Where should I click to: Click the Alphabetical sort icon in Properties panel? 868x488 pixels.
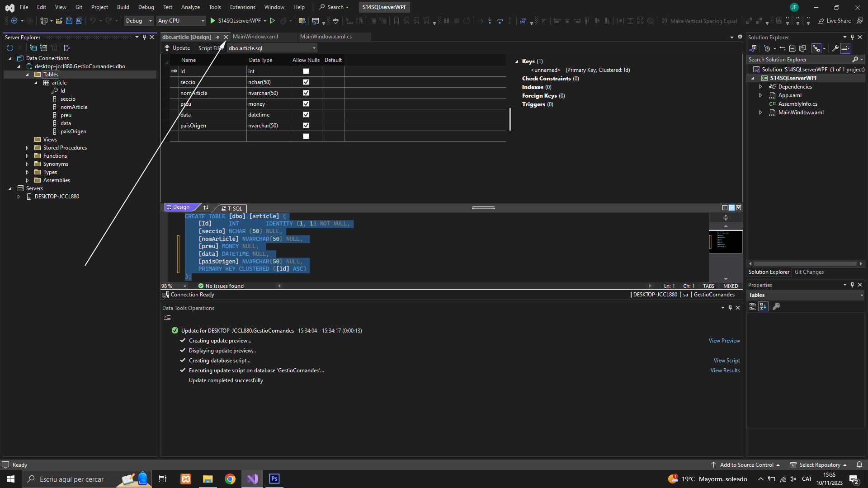pos(763,306)
